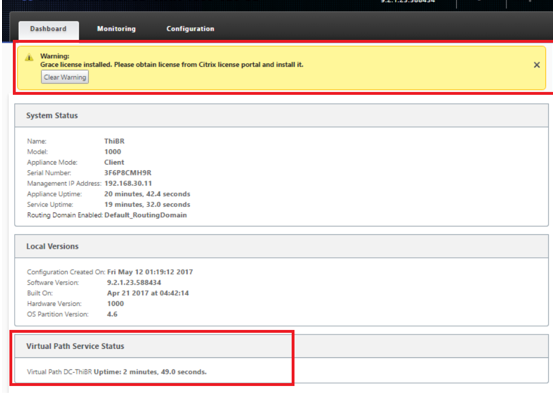Click the appliance name ThiBR
This screenshot has height=394, width=553.
tap(114, 141)
